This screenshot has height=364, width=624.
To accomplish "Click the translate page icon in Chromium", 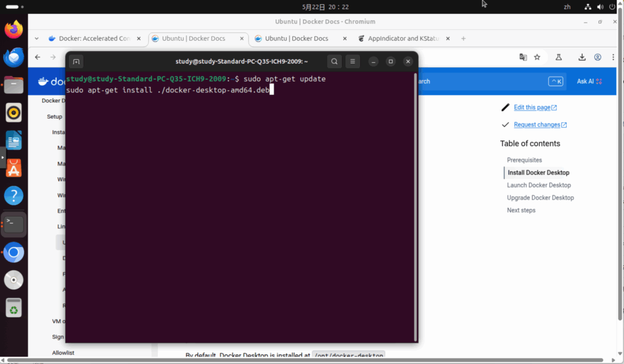I will (x=523, y=57).
